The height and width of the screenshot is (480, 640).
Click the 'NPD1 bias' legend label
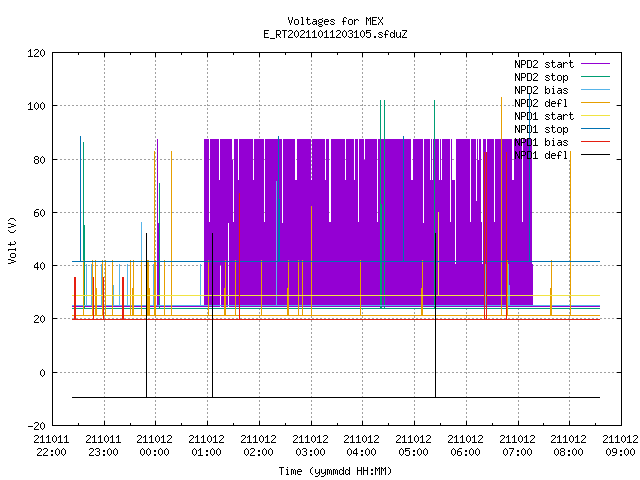click(541, 142)
